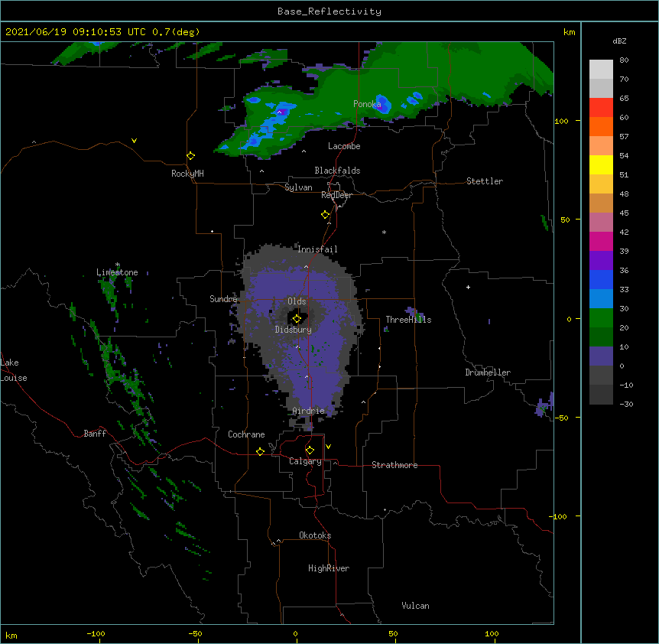Click the Base_Reflectivity title
659x644 pixels.
329,11
